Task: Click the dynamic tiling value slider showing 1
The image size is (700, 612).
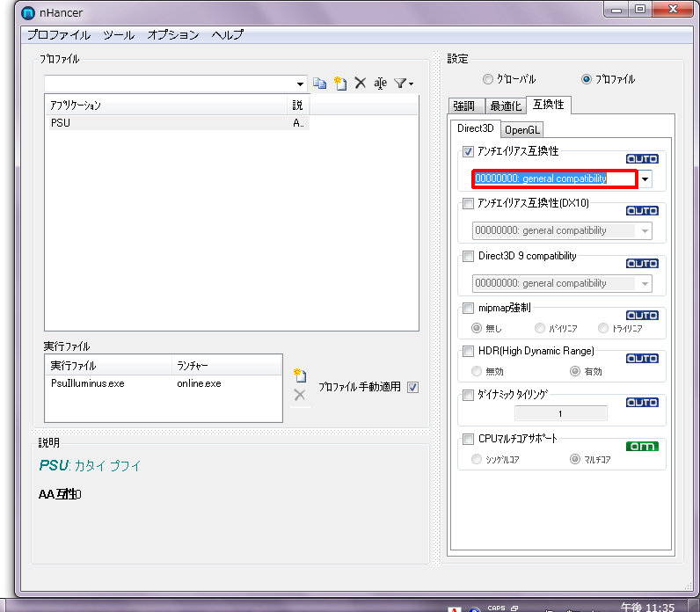Action: click(561, 414)
